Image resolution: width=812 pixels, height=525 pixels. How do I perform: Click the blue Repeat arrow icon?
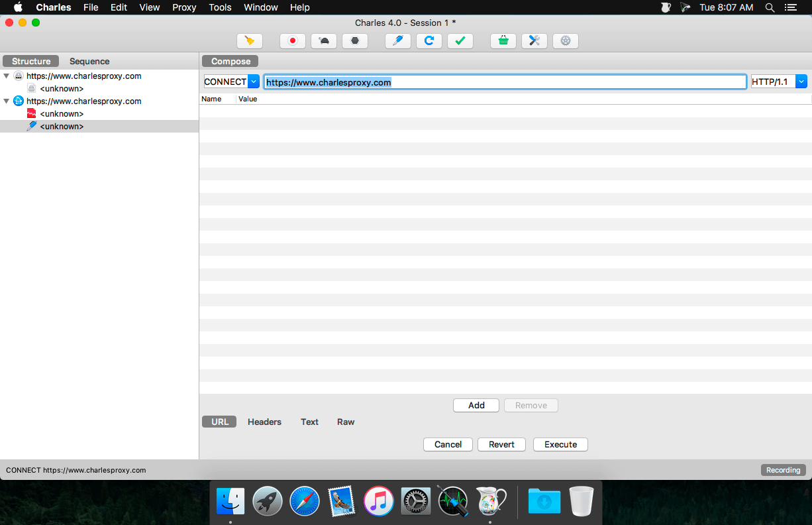[x=429, y=41]
